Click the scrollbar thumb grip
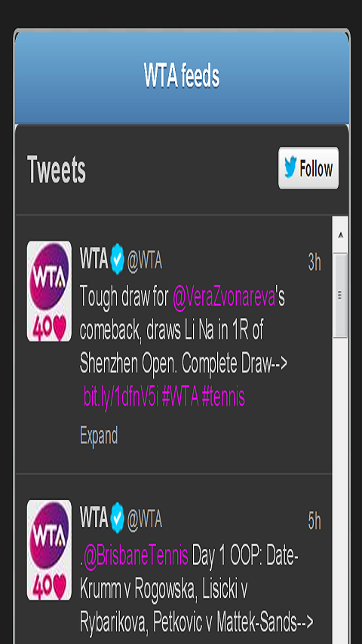The image size is (362, 644). point(340,295)
